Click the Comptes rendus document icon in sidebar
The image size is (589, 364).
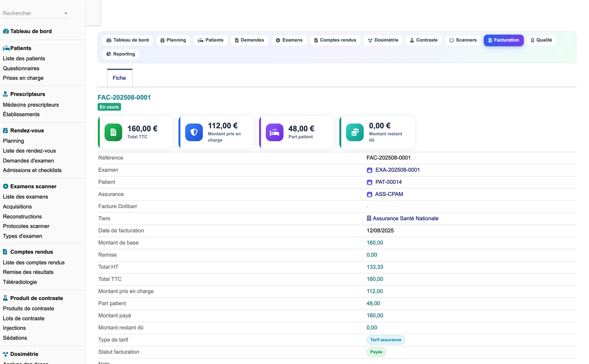pyautogui.click(x=5, y=252)
